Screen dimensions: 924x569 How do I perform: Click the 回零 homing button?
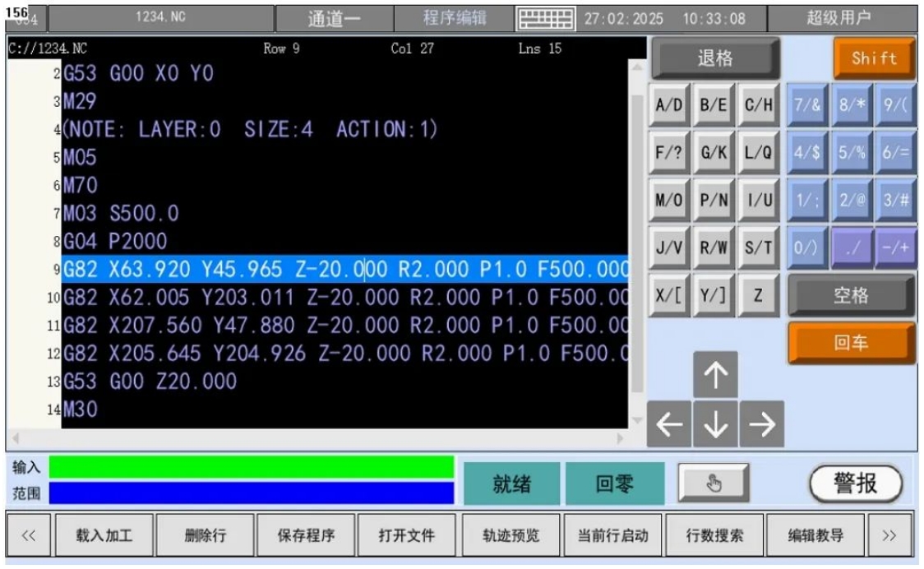pos(615,483)
